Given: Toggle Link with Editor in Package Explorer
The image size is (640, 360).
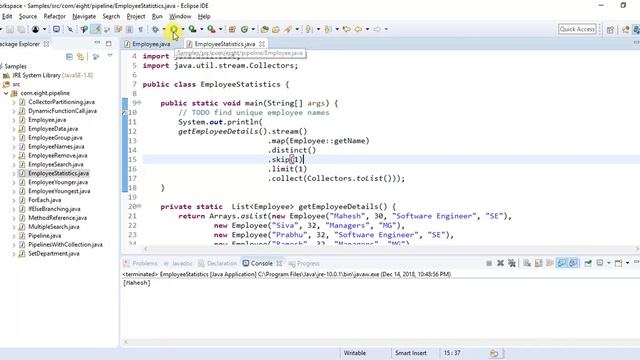Looking at the screenshot, I should 80,57.
